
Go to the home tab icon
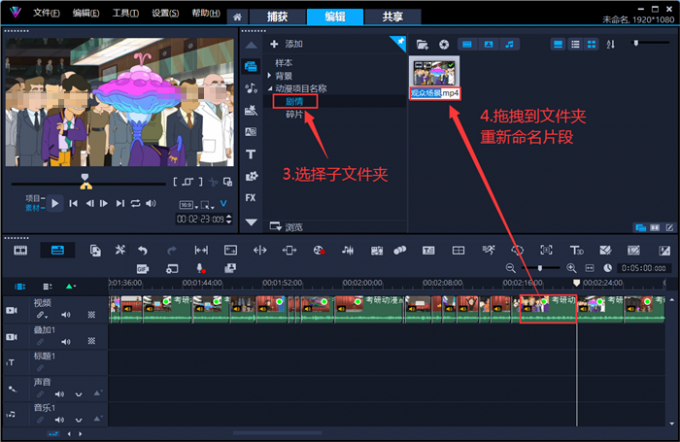[x=237, y=17]
